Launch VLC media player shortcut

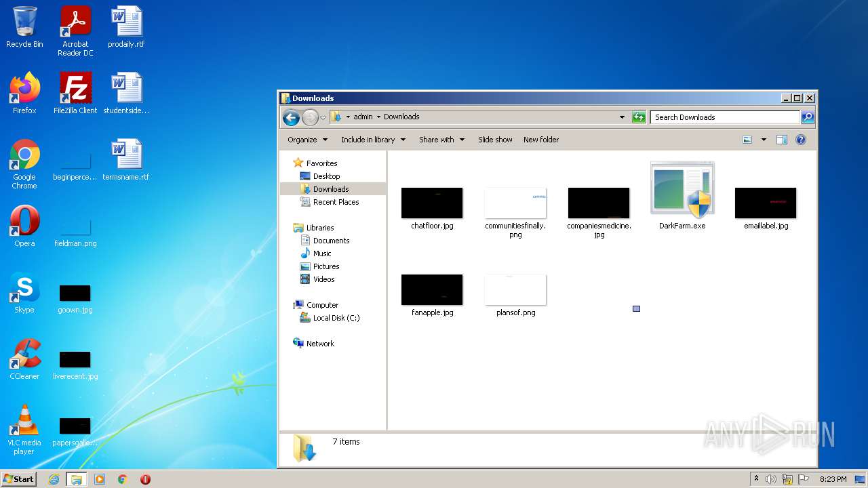click(x=24, y=430)
